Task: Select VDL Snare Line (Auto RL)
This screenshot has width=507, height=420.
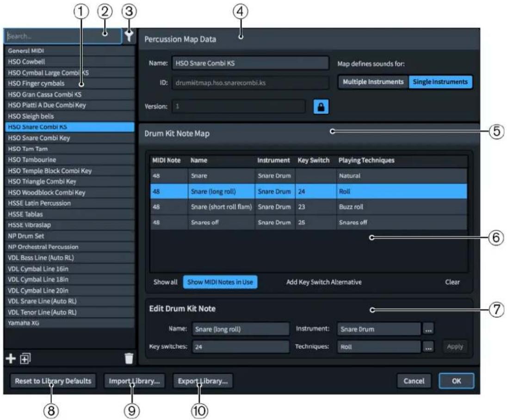Action: tap(69, 301)
